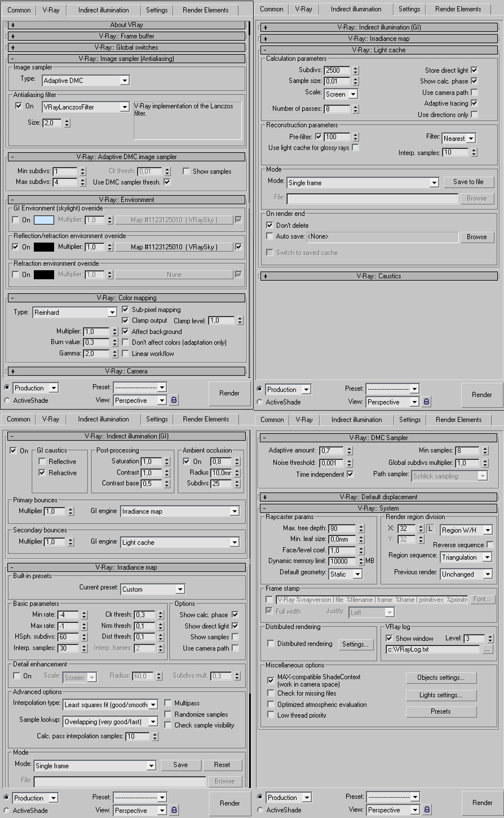Toggle VRay log Show window checkbox
504x818 pixels.
[x=390, y=639]
